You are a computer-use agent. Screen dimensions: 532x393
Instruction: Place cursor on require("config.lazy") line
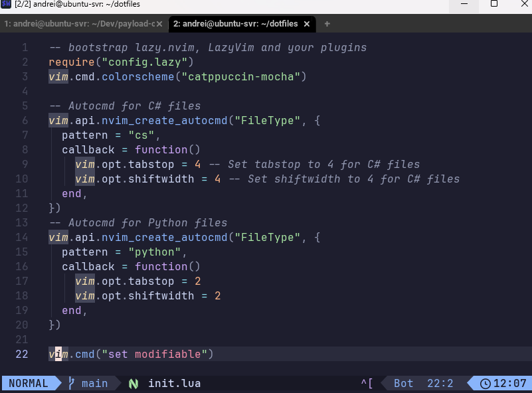point(120,62)
